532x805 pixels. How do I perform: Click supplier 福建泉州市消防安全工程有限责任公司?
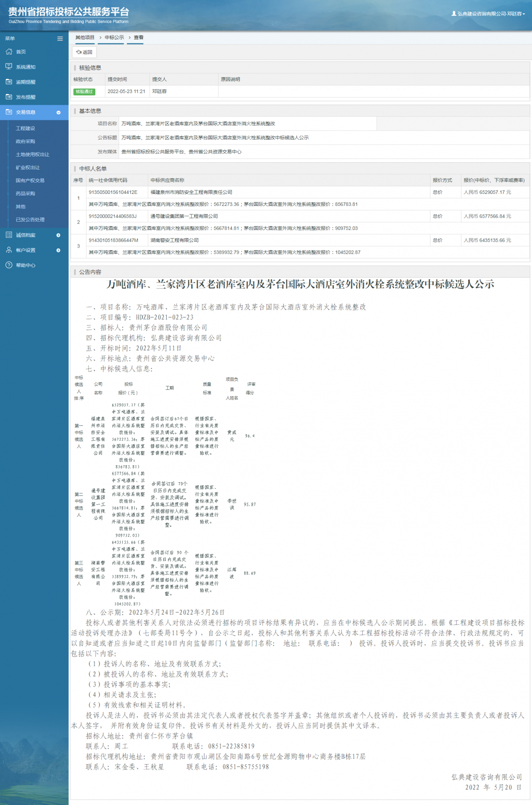click(x=192, y=192)
